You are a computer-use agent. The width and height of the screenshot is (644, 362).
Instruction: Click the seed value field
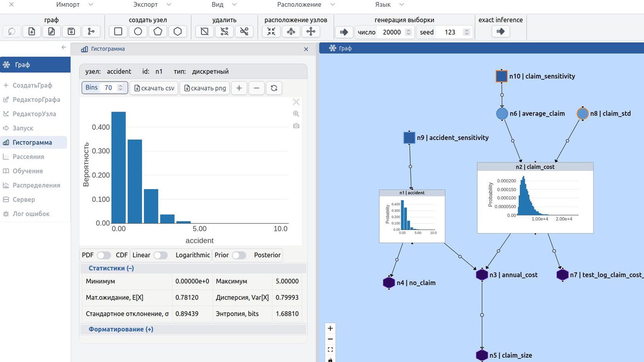tap(450, 32)
